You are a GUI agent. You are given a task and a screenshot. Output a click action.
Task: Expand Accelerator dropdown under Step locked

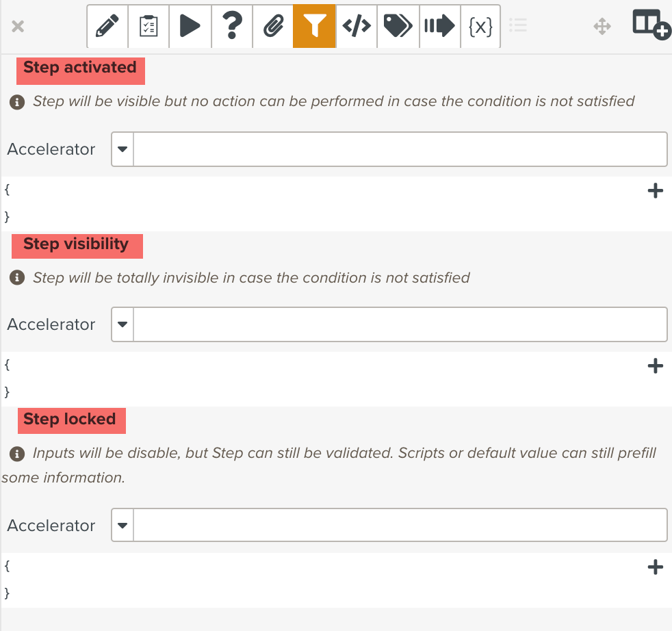pyautogui.click(x=122, y=526)
